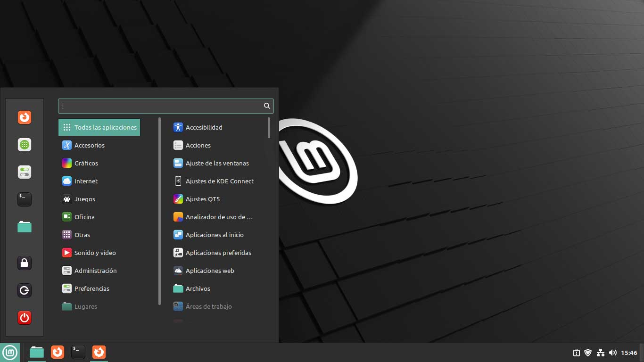This screenshot has width=644, height=362.
Task: Open Files folder icon in favorites sidebar
Action: point(25,227)
